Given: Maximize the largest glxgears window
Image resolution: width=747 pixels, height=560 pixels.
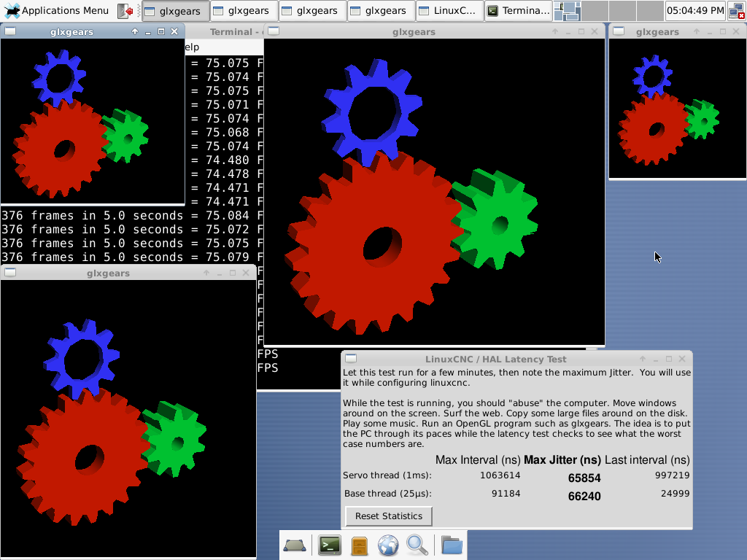Looking at the screenshot, I should click(x=581, y=31).
